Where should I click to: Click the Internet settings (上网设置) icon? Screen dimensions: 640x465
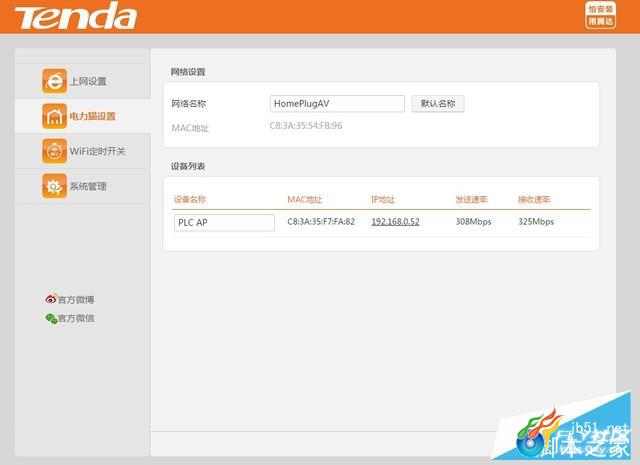[54, 81]
